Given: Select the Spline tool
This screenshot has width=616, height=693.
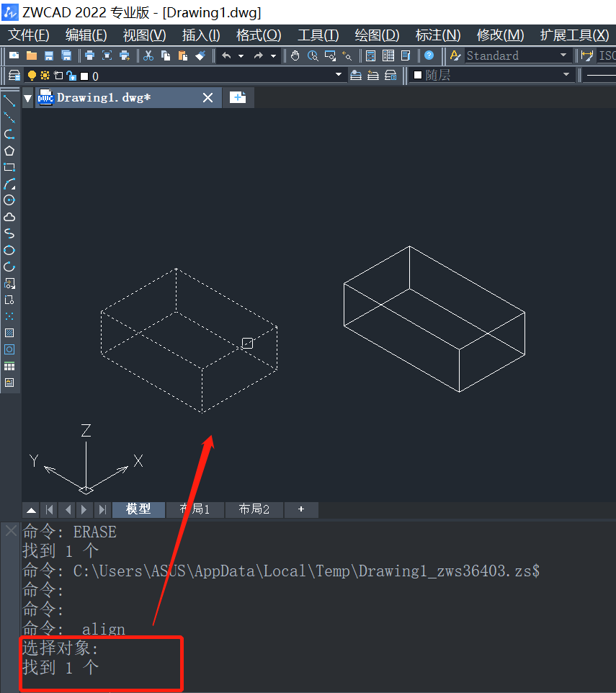Looking at the screenshot, I should click(x=9, y=233).
